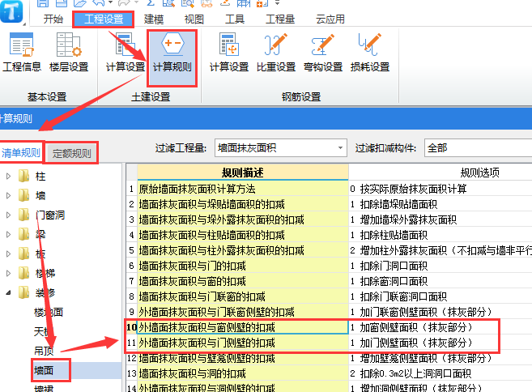Expand the 门窗洞 tree node
This screenshot has width=532, height=392.
tap(8, 215)
